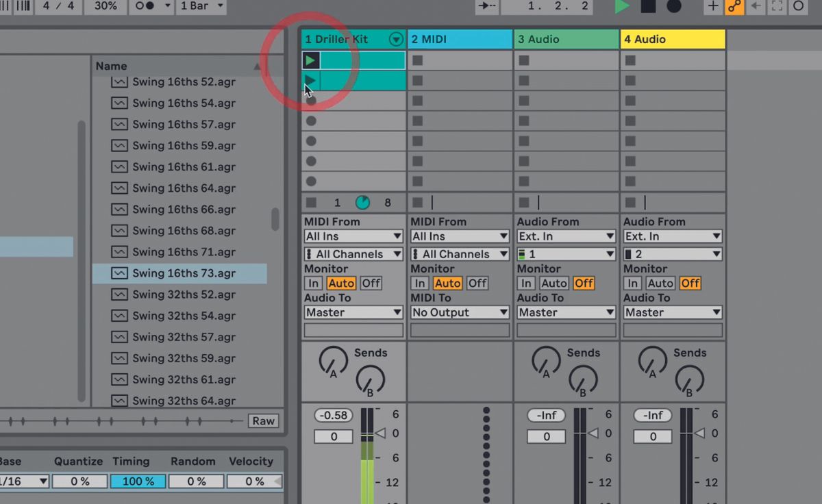Select the 3 Audio track header
The height and width of the screenshot is (504, 822).
click(566, 39)
